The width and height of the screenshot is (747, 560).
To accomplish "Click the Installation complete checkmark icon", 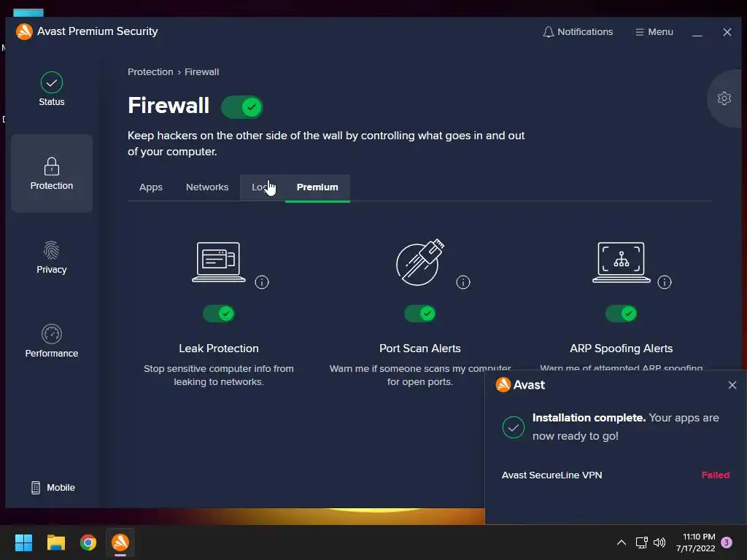I will (x=513, y=427).
